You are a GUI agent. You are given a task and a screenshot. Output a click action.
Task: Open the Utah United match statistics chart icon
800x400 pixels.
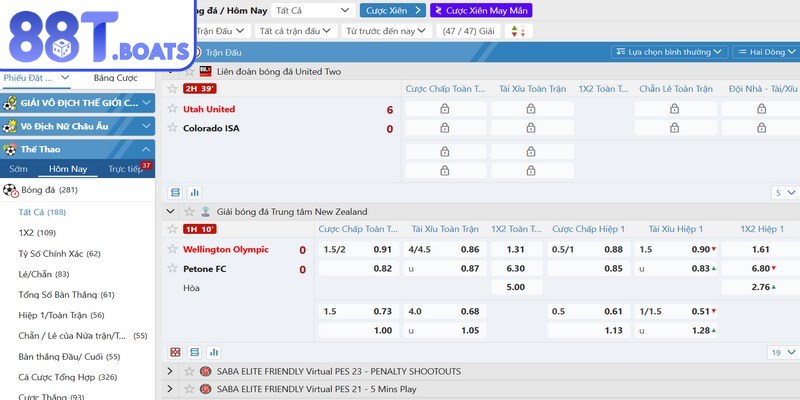(x=194, y=192)
